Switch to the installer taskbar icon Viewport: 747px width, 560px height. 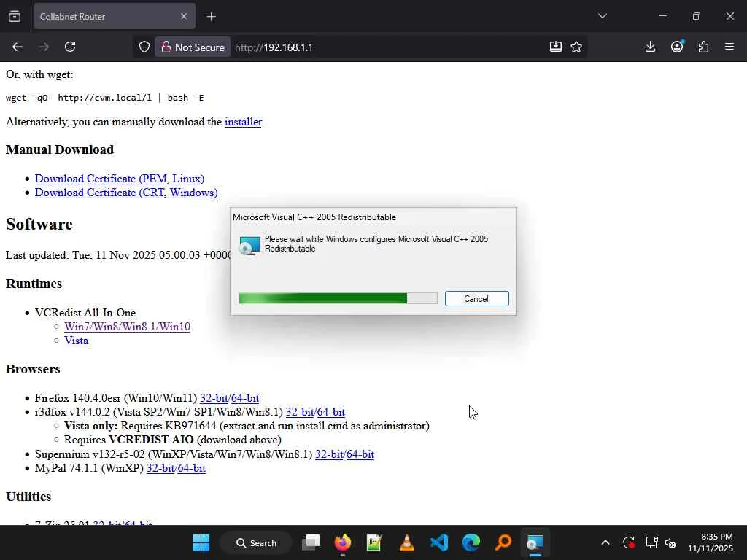[x=535, y=542]
